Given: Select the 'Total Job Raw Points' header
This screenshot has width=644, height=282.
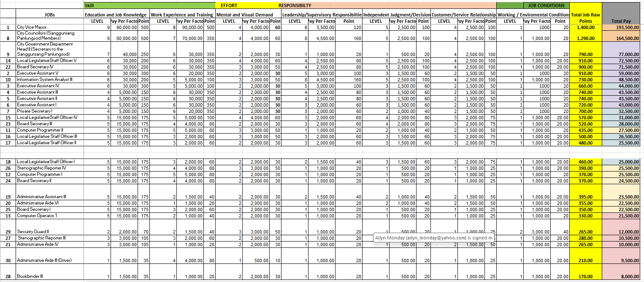Looking at the screenshot, I should (585, 18).
